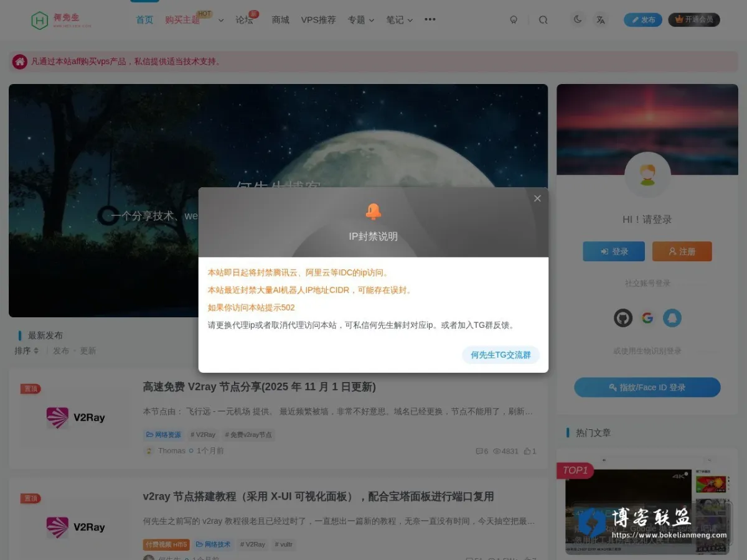Click the home icon in notice bar
The height and width of the screenshot is (560, 747).
tap(20, 61)
